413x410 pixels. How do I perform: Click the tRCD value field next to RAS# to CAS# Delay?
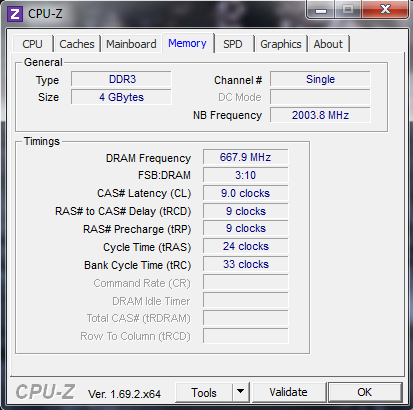tap(245, 211)
